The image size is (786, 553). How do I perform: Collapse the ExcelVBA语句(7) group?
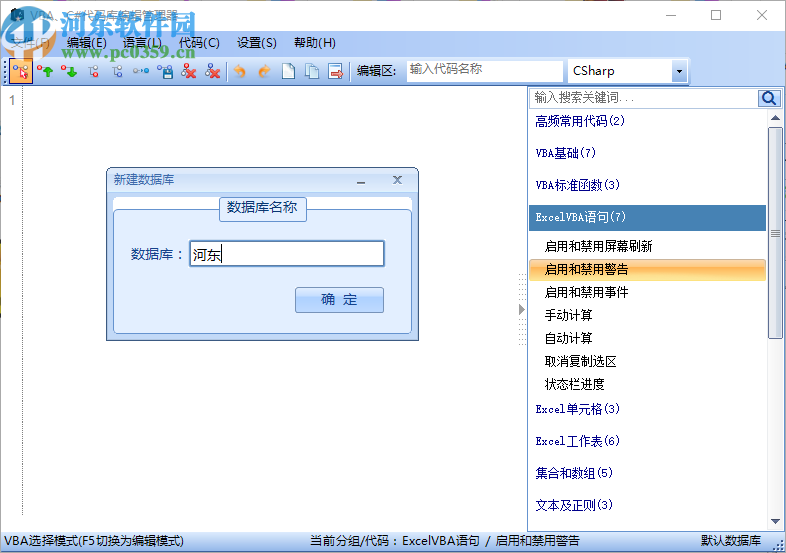[x=648, y=218]
